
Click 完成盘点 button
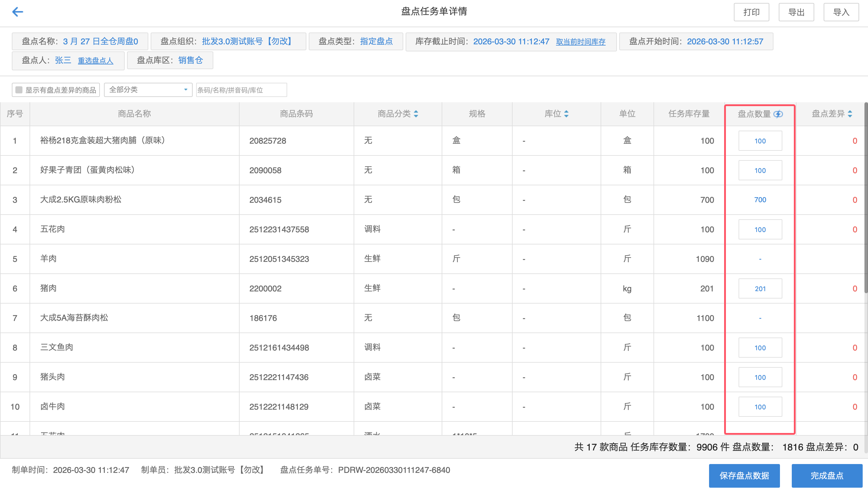click(826, 476)
